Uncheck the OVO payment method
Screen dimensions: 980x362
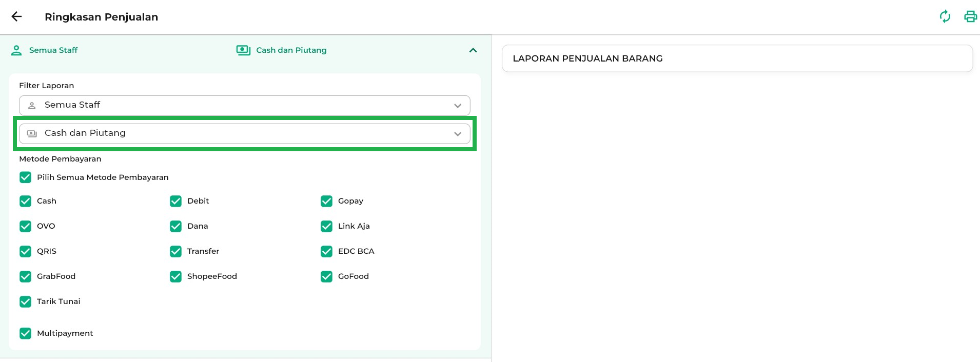click(25, 226)
